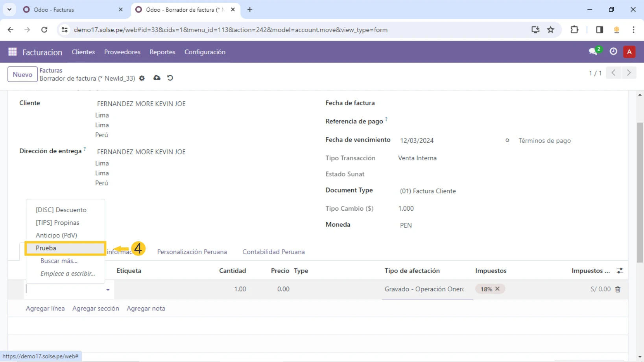Viewport: 644px width, 362px height.
Task: Open the column settings adjust icon
Action: coord(620,271)
